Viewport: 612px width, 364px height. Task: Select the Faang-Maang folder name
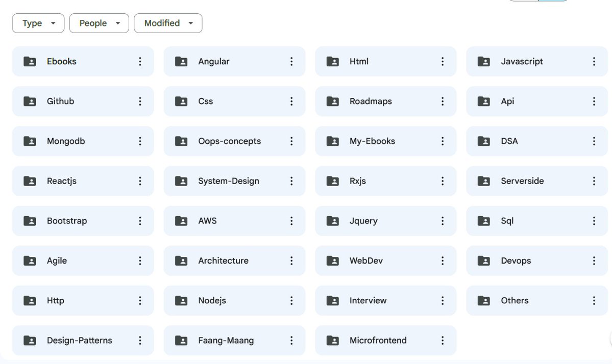coord(226,341)
